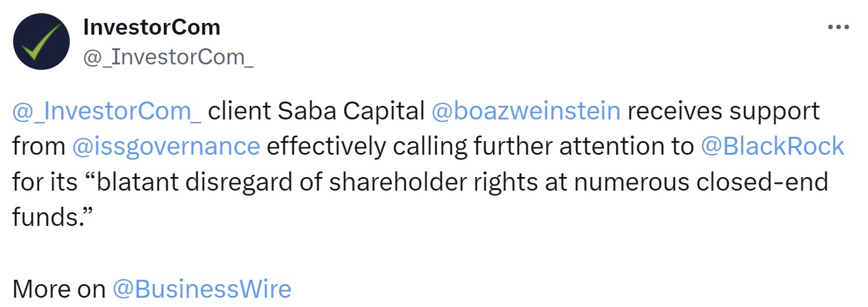Click the words "client Saba Capital"

point(316,111)
